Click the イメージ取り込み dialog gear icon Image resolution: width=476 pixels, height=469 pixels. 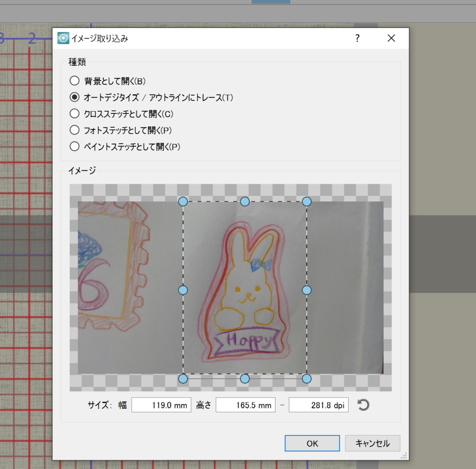point(63,39)
